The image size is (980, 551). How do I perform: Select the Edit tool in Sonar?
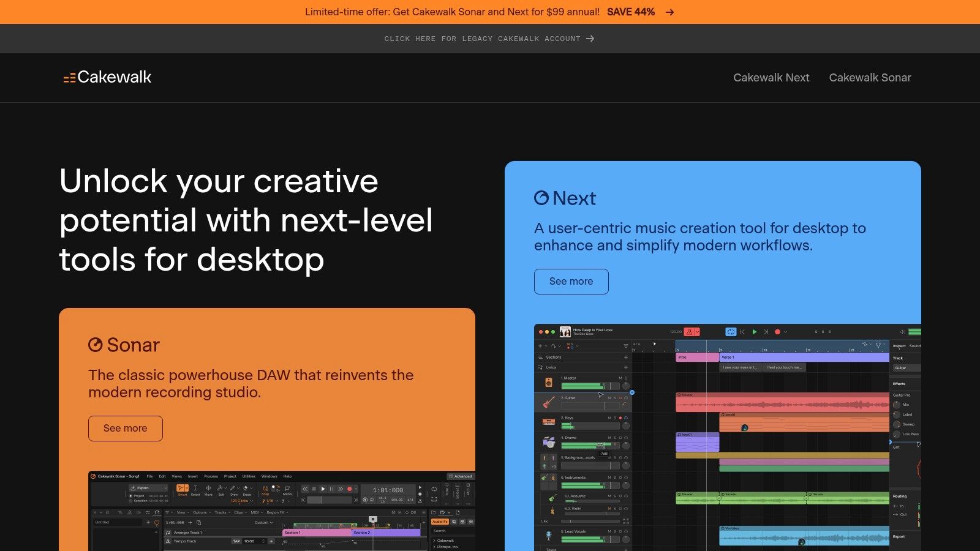click(x=221, y=490)
